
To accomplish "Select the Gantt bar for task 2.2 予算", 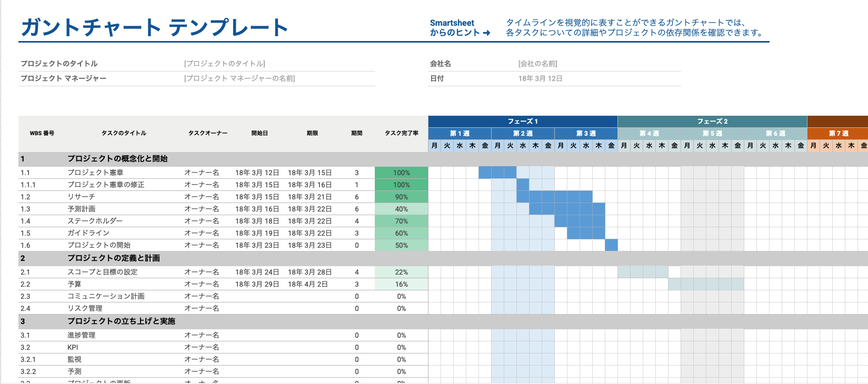I will point(705,284).
